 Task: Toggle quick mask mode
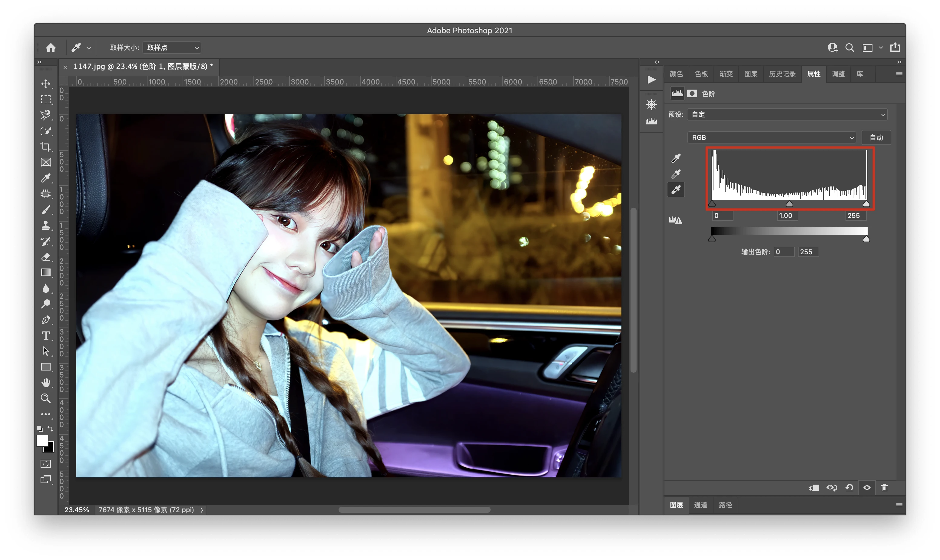46,464
